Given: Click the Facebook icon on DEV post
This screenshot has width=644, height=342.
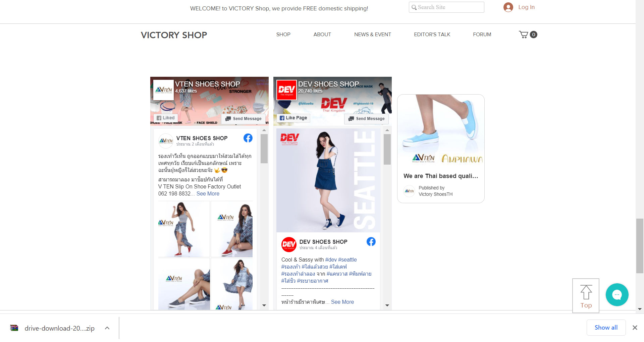Looking at the screenshot, I should point(371,241).
